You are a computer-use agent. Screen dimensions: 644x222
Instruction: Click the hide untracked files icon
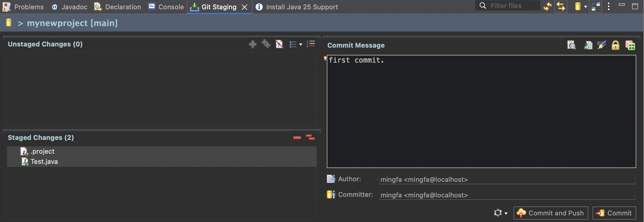coord(279,44)
